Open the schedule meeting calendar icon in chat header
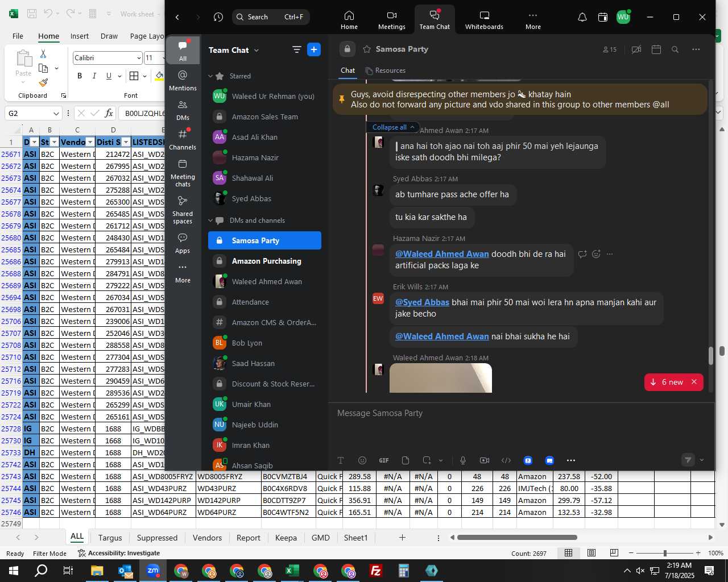 (656, 49)
